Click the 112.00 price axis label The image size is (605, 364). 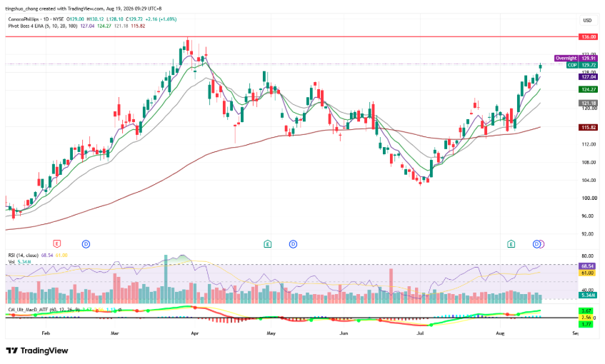click(x=589, y=144)
